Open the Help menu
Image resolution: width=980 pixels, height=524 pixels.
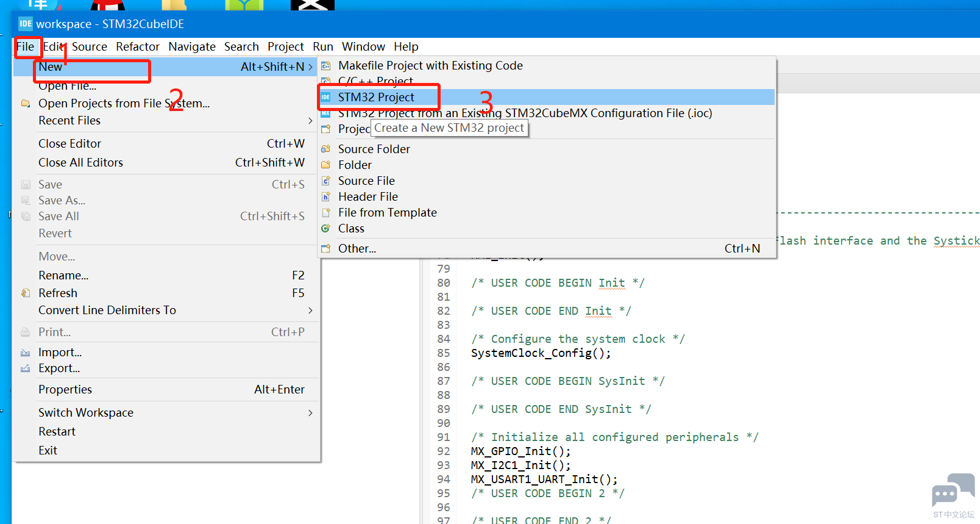[406, 46]
